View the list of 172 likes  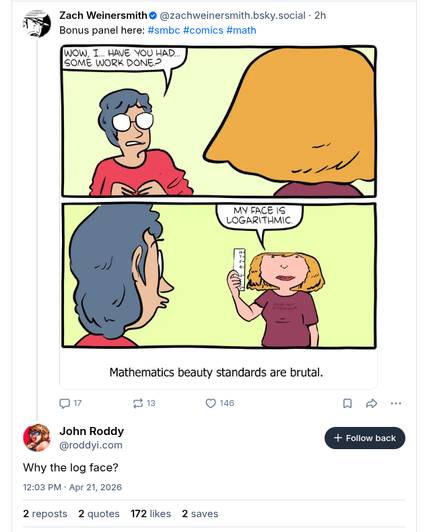151,514
